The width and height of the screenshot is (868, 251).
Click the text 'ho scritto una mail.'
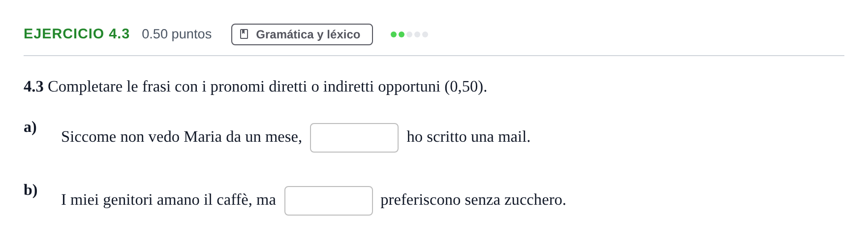[468, 137]
